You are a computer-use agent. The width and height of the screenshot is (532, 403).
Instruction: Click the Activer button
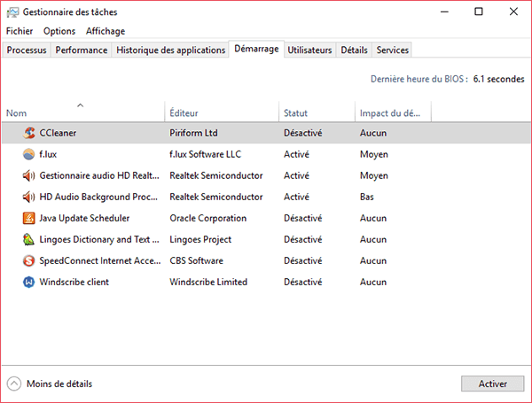pos(493,384)
